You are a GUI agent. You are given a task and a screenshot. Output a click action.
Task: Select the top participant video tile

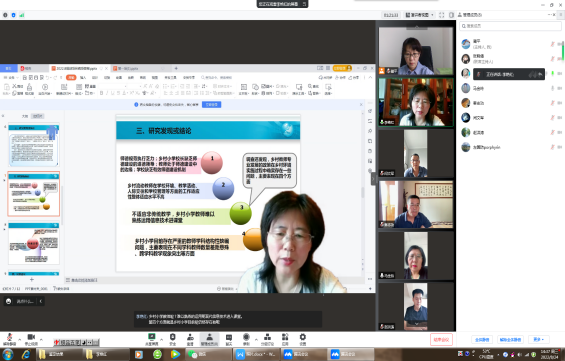[x=416, y=51]
